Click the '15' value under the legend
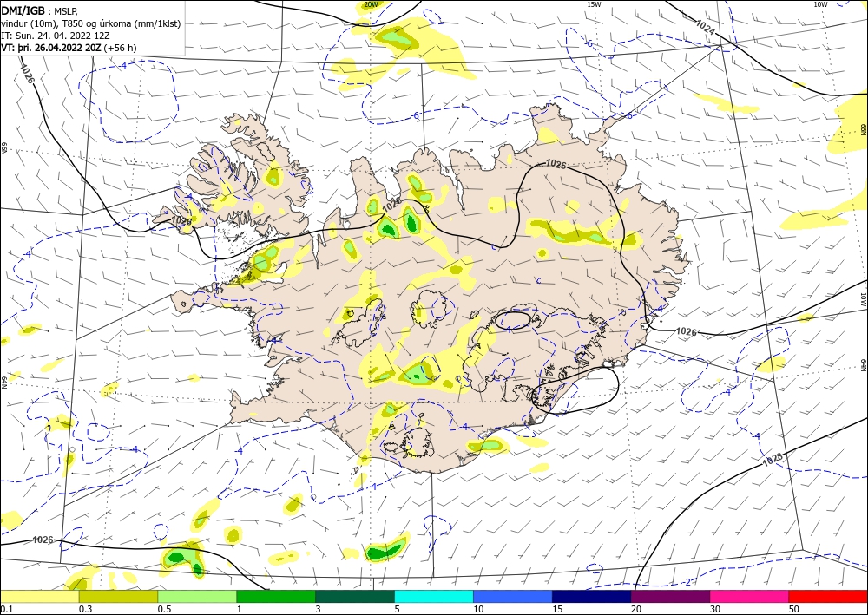The image size is (868, 615). pyautogui.click(x=557, y=609)
